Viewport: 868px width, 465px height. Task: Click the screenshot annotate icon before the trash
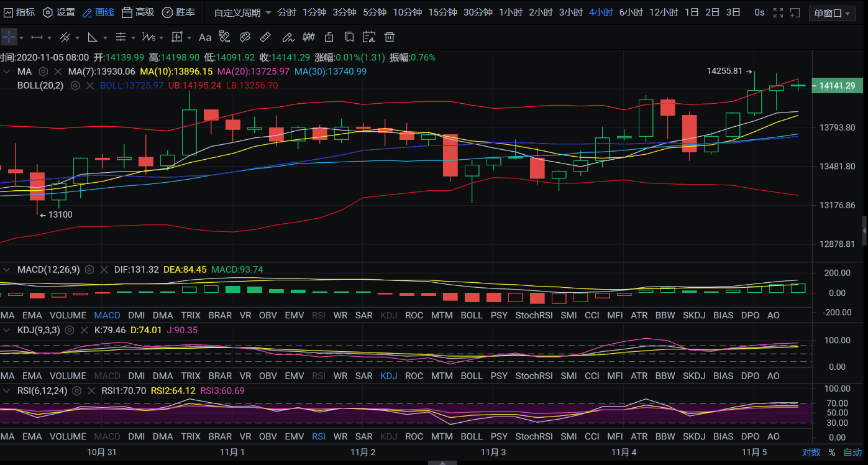tap(370, 37)
